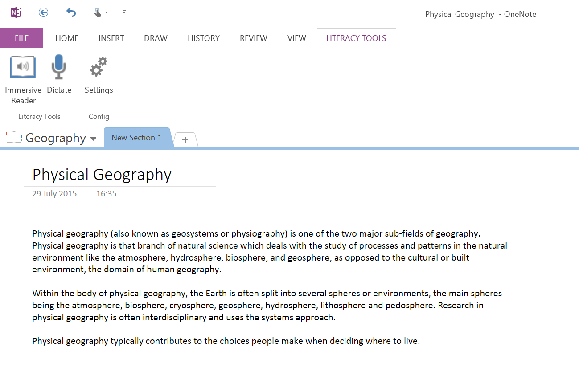Click the Touch/Mouse mode hand icon
This screenshot has width=579, height=392.
click(x=98, y=12)
